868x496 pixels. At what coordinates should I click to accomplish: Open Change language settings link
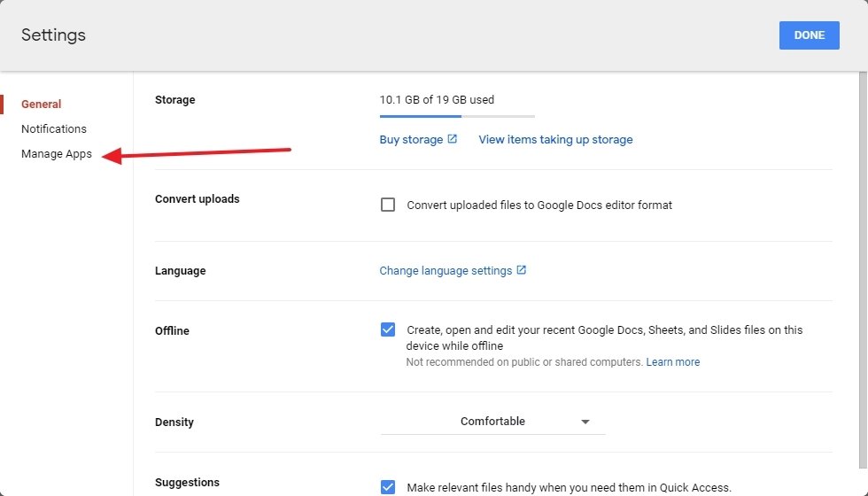[x=446, y=271]
